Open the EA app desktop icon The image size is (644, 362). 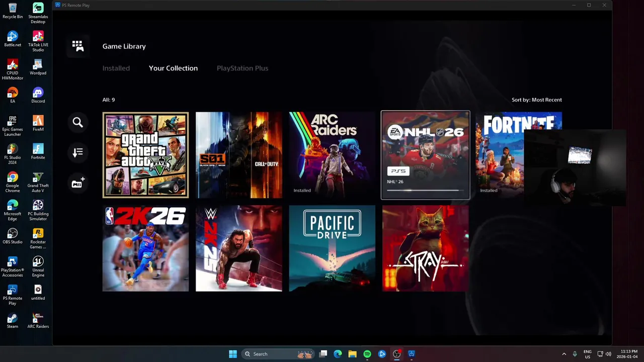[x=13, y=96]
